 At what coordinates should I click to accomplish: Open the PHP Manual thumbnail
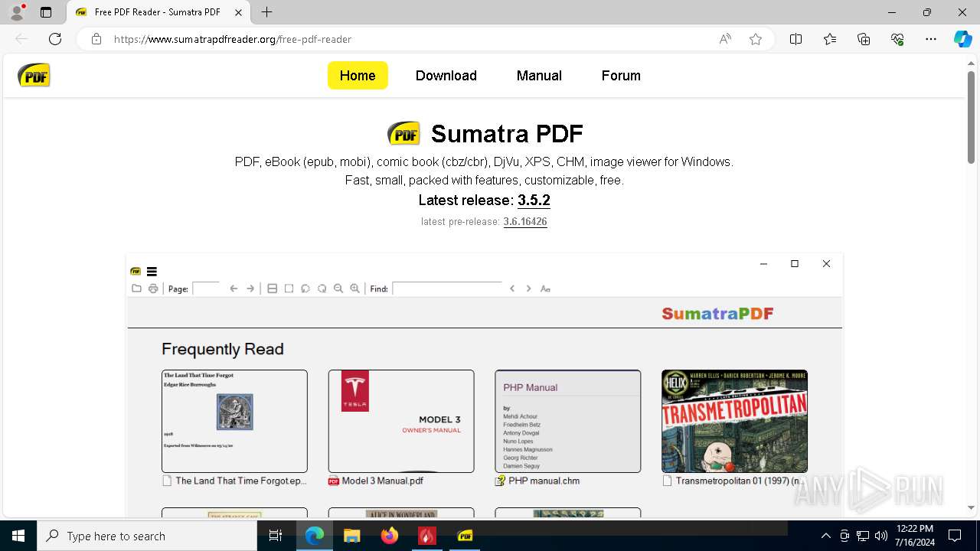(x=568, y=421)
